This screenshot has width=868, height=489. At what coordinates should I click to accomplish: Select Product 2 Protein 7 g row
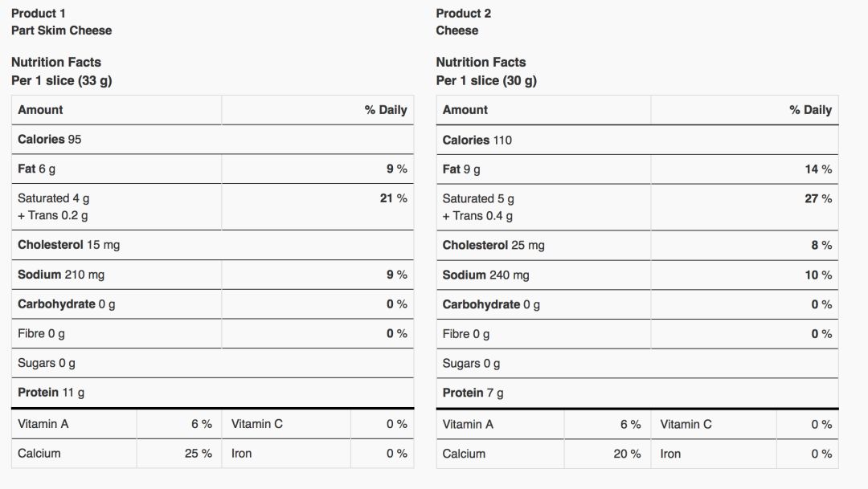(x=637, y=393)
